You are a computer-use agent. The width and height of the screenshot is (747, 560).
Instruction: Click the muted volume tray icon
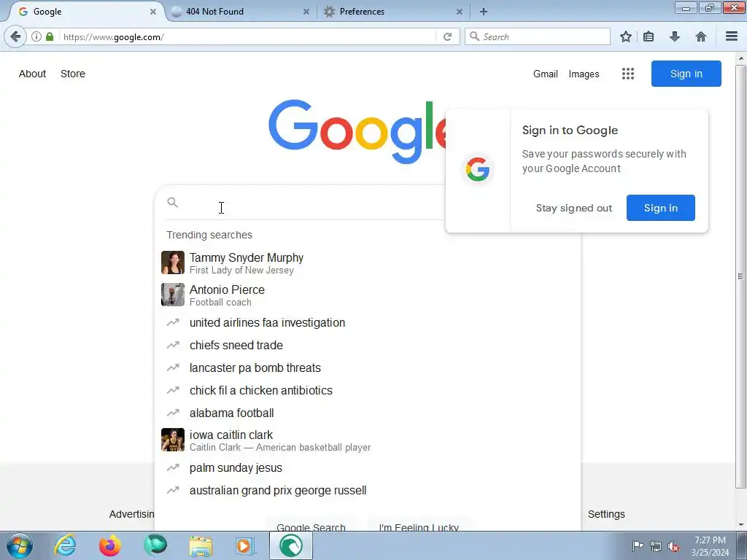[673, 545]
